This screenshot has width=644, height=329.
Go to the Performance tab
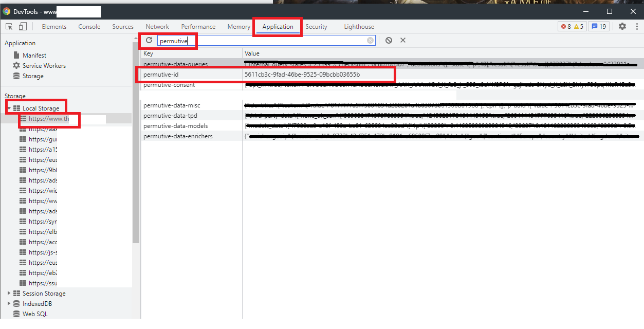[x=198, y=27]
